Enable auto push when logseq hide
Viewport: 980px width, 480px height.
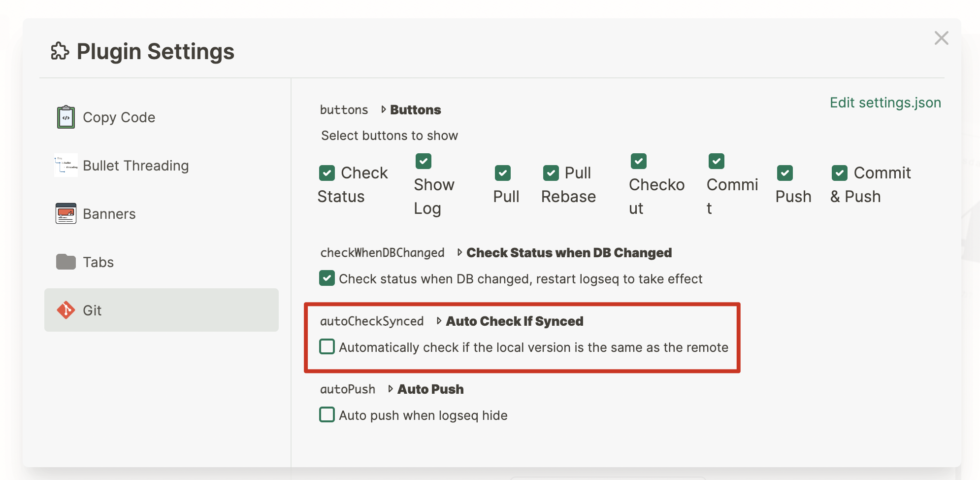pos(327,414)
